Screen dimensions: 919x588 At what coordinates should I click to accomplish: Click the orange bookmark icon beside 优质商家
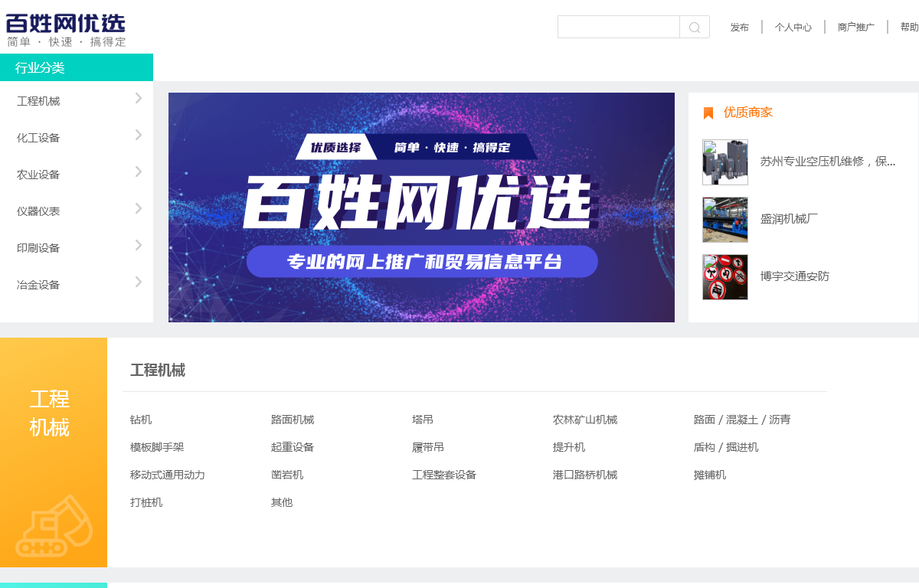708,112
